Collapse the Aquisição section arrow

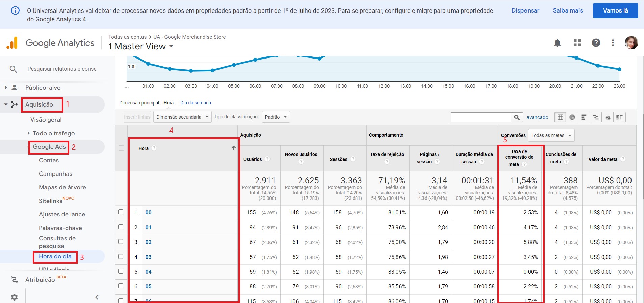pyautogui.click(x=6, y=104)
